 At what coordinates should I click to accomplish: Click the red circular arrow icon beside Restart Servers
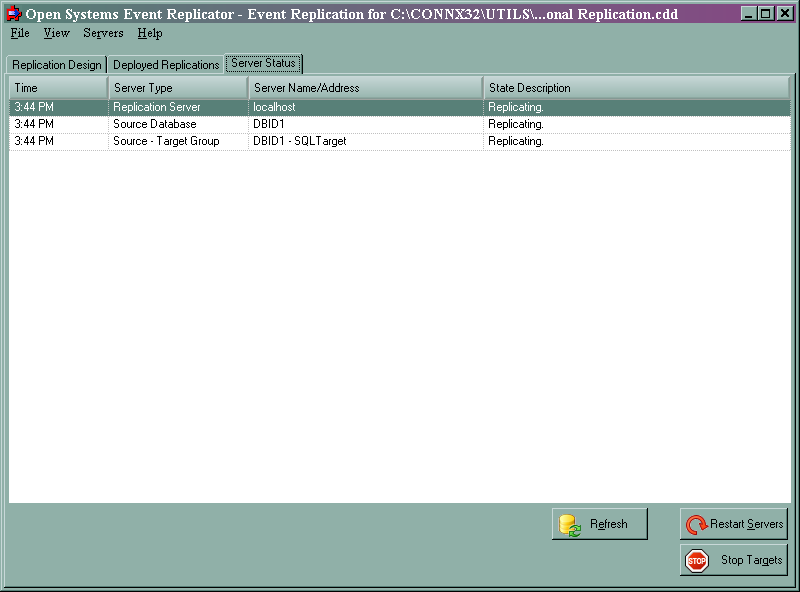tap(697, 523)
